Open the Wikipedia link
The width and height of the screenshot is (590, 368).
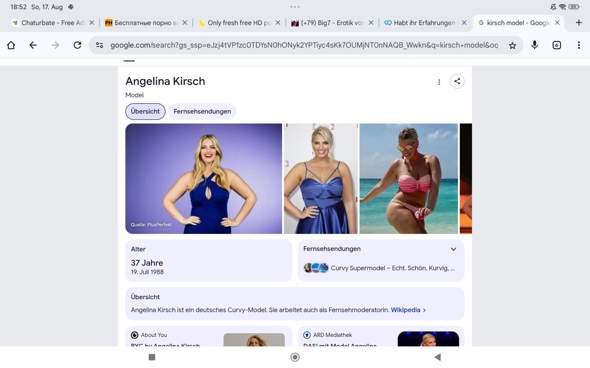[x=405, y=310]
